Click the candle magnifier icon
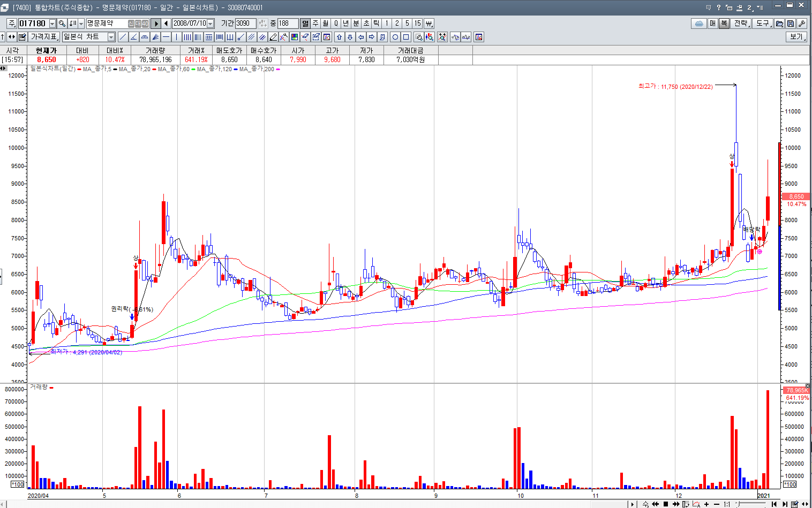The width and height of the screenshot is (812, 508). 430,37
